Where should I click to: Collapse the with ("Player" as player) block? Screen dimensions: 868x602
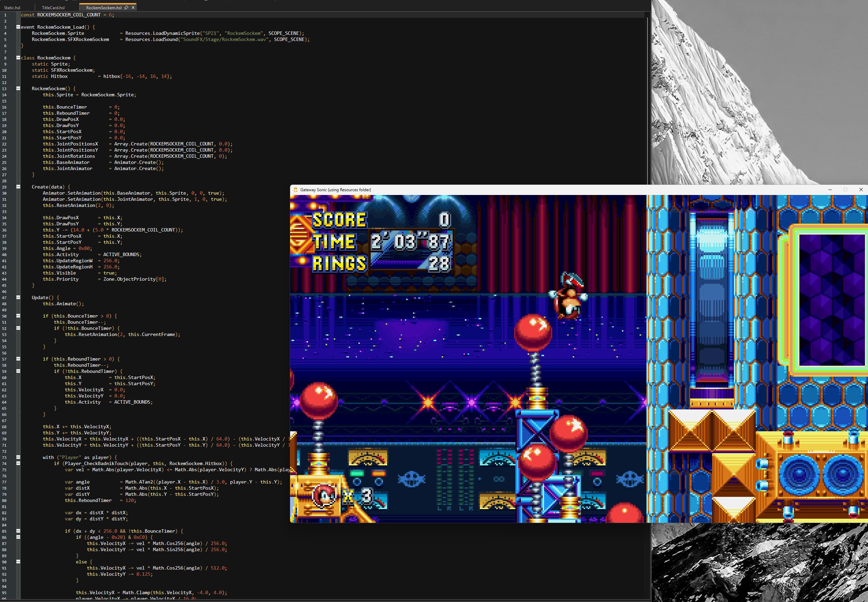pyautogui.click(x=18, y=457)
